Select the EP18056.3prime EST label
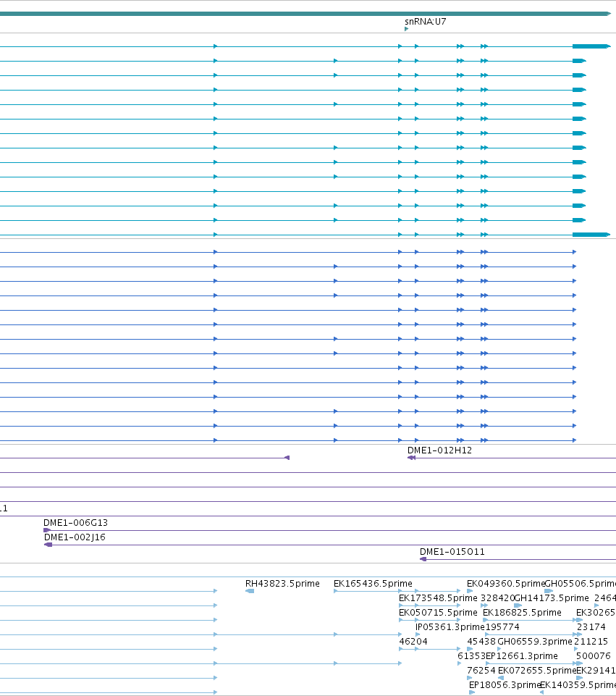 (x=505, y=685)
